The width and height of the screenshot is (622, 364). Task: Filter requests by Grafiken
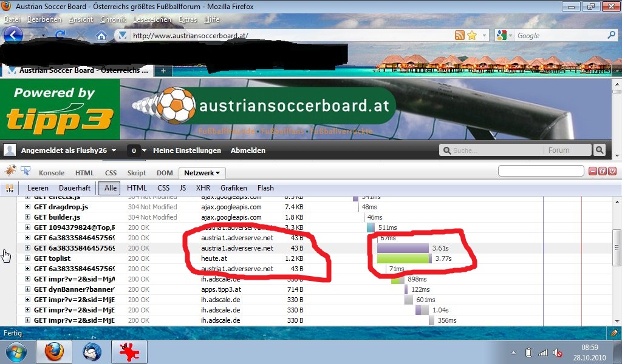(x=234, y=188)
